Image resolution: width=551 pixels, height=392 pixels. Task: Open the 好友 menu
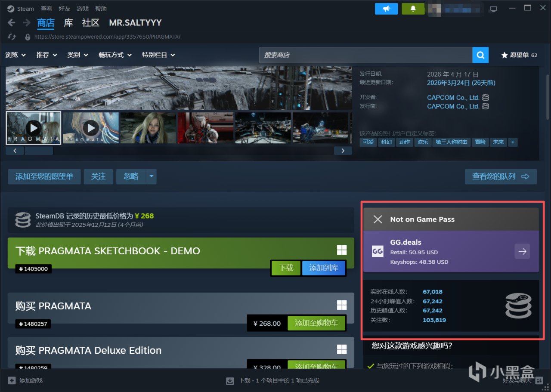click(65, 9)
